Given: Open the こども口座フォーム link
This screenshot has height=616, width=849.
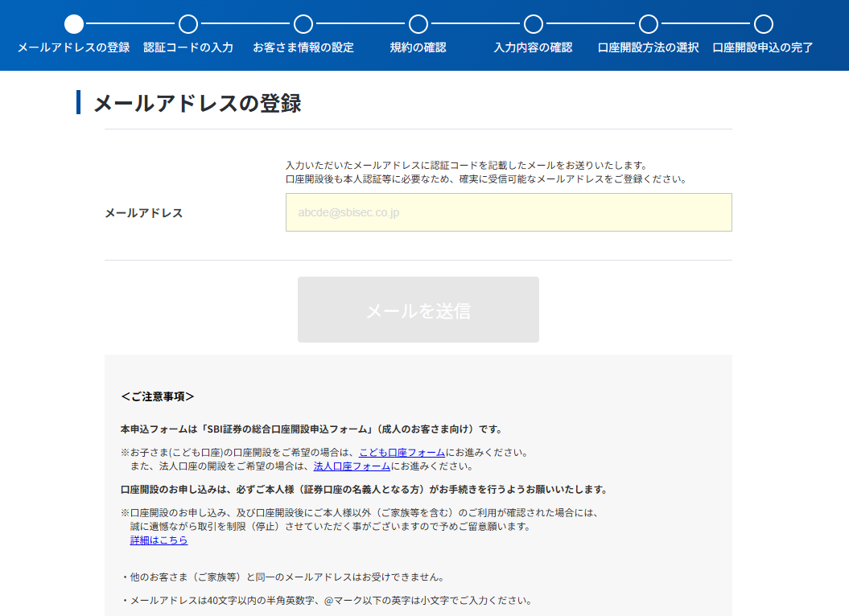Looking at the screenshot, I should 402,453.
